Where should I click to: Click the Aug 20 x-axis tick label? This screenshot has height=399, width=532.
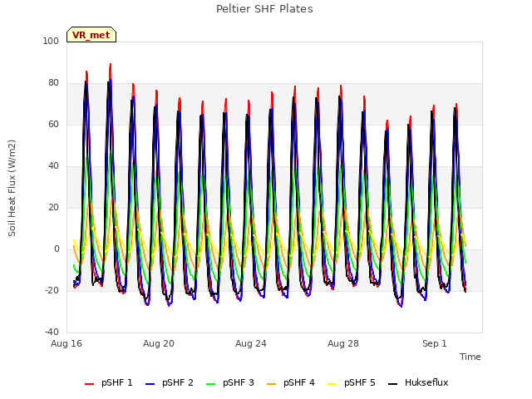[159, 343]
